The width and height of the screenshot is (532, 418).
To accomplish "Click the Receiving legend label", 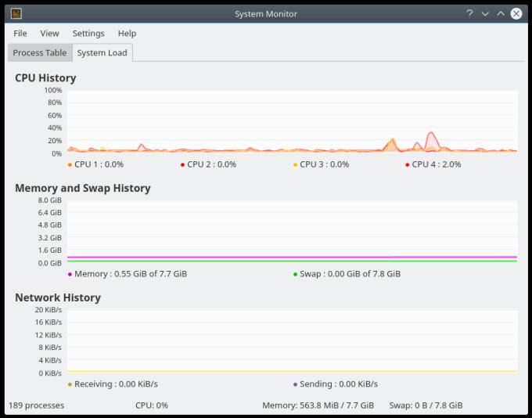I will tap(116, 384).
